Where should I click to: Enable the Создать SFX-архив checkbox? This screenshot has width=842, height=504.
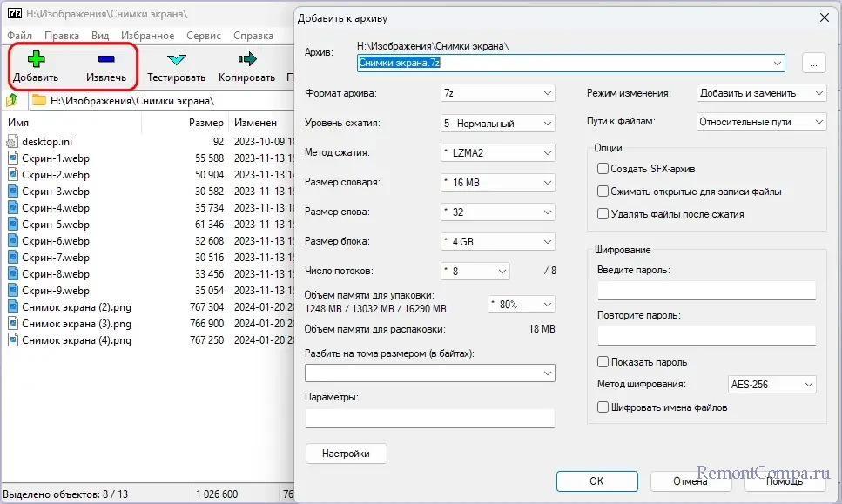point(603,168)
